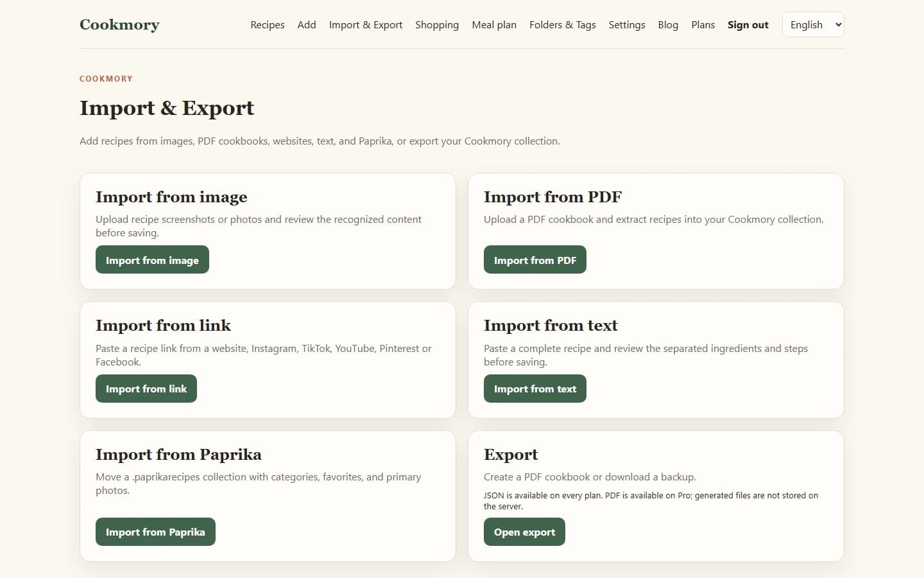Open the Recipes page

pos(268,24)
